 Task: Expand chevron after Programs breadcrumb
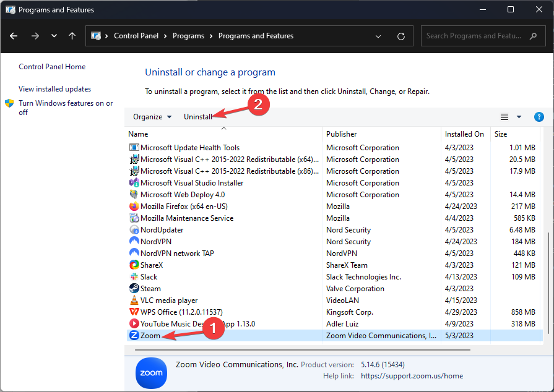coord(211,36)
